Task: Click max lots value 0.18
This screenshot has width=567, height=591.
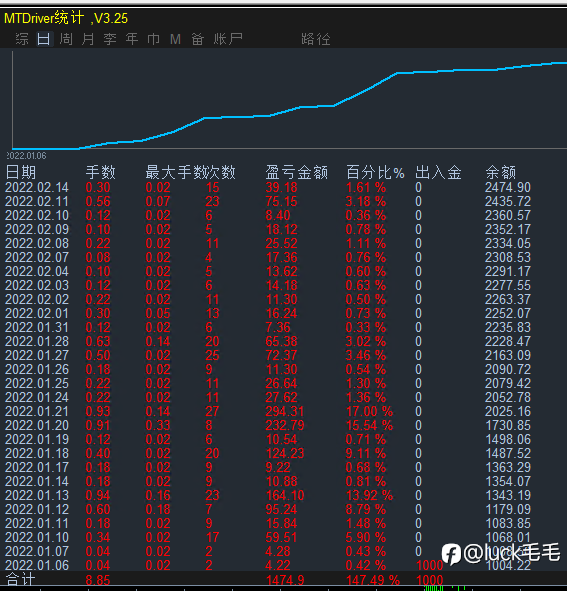Action: (158, 509)
